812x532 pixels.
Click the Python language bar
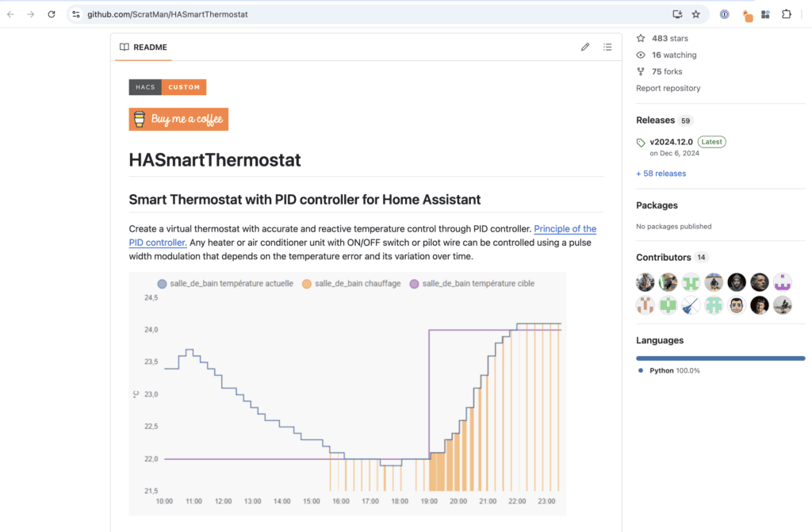click(x=720, y=358)
